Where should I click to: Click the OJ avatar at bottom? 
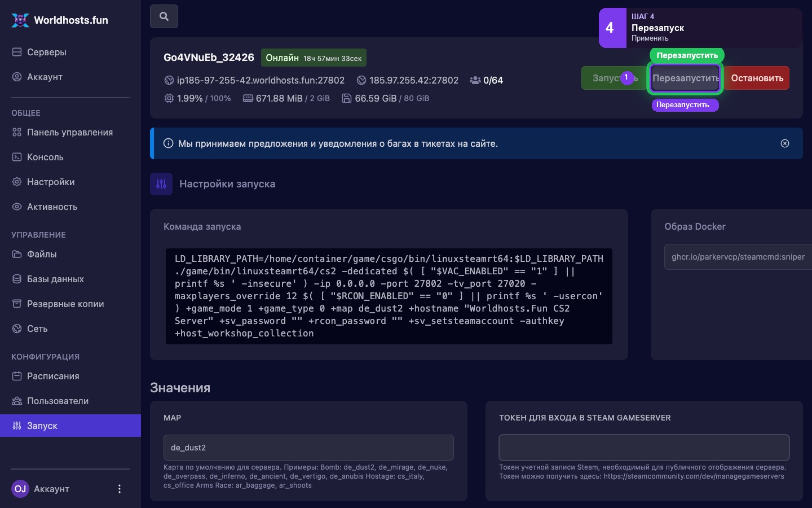click(20, 489)
